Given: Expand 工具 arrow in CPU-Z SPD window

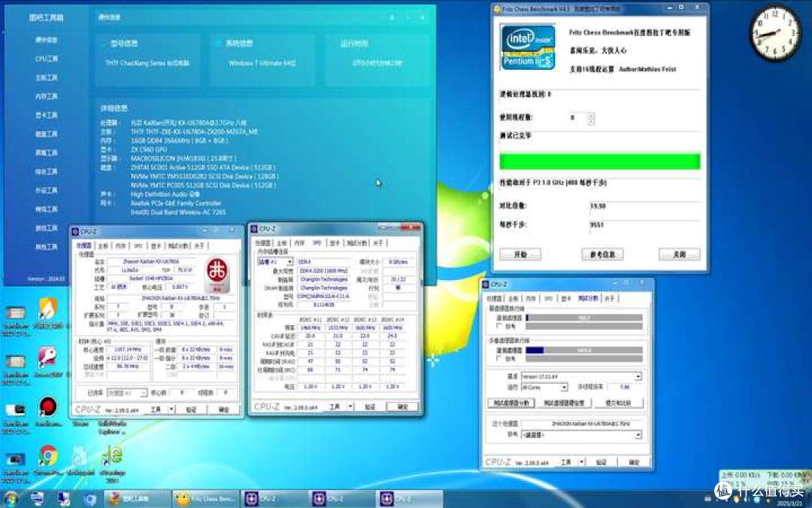Looking at the screenshot, I should click(350, 407).
